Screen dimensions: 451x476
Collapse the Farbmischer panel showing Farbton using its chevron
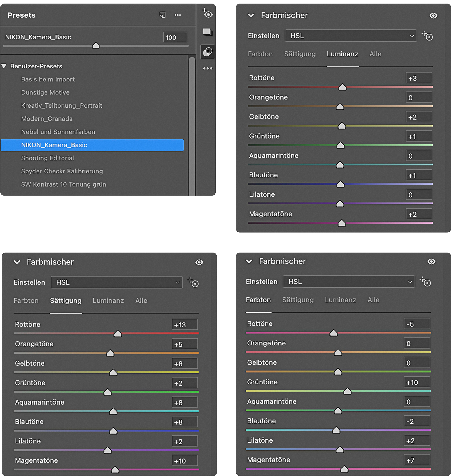249,261
